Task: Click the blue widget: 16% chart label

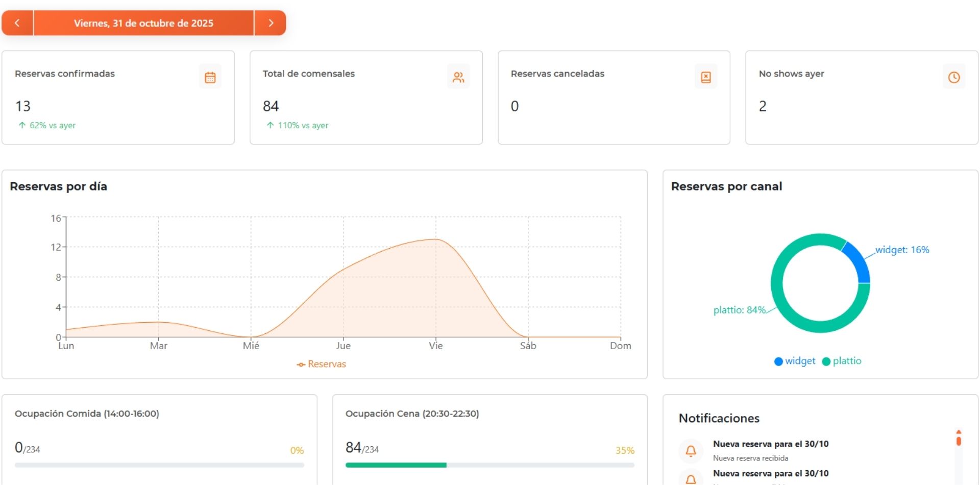Action: [901, 250]
